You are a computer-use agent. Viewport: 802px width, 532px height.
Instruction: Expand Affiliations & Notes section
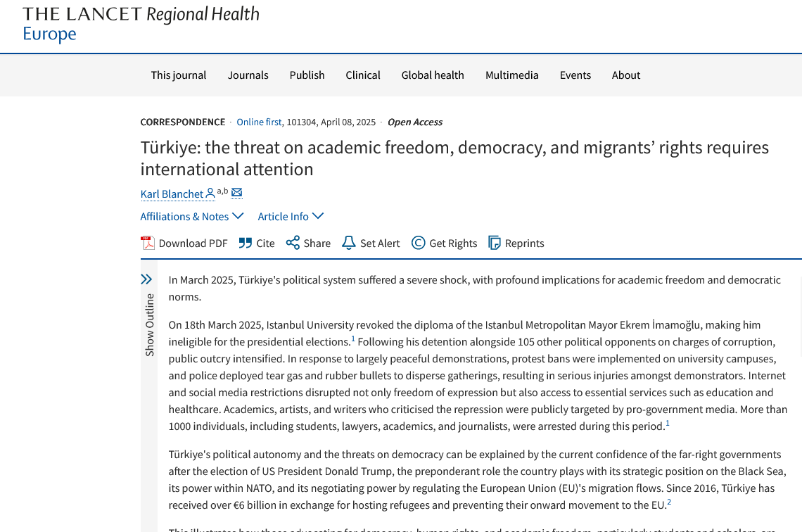(x=192, y=216)
